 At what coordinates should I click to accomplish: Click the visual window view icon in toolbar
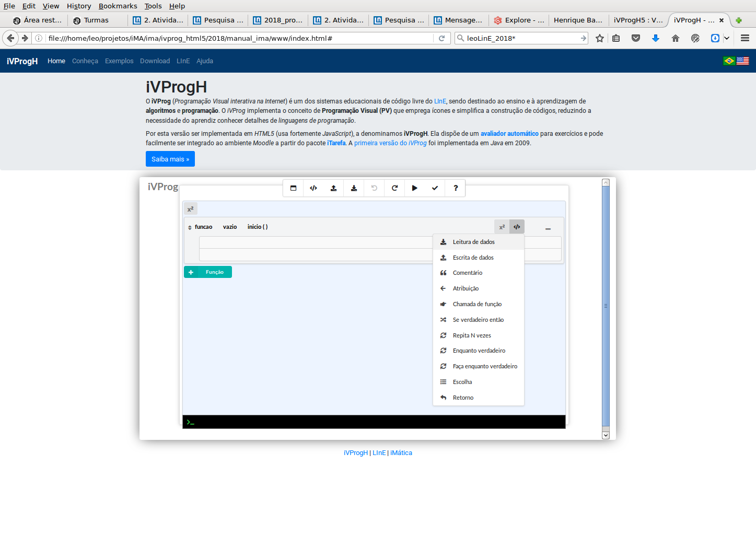pyautogui.click(x=293, y=188)
